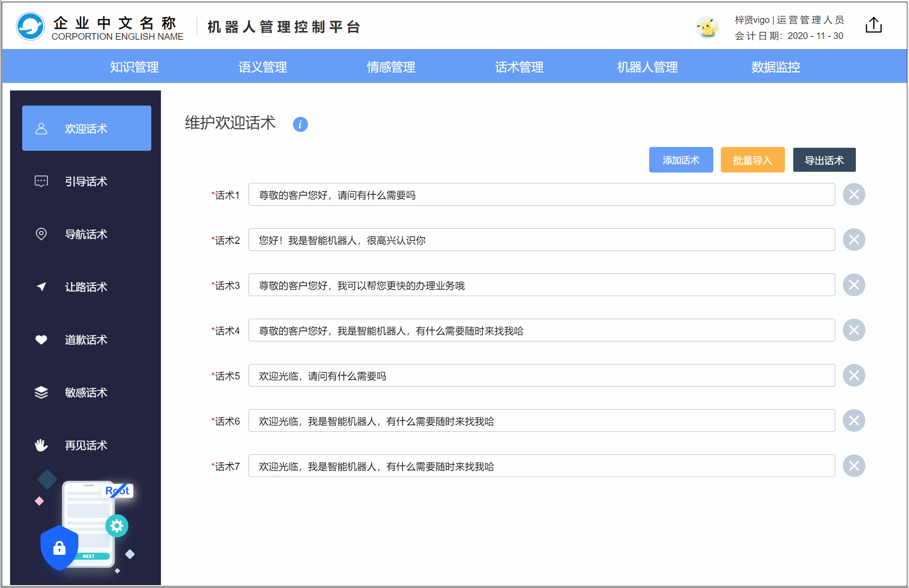Delete 话术5 using its X icon
The image size is (909, 588).
coord(854,376)
